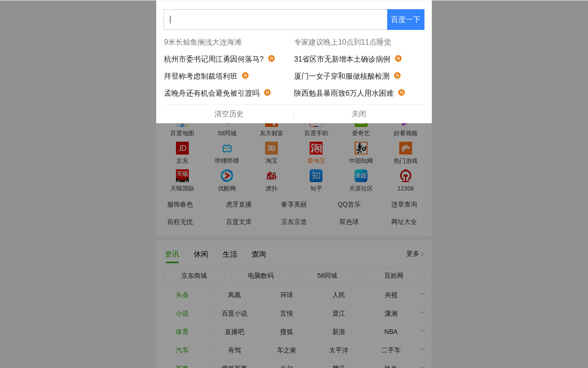
Task: Open the 中国知网 icon
Action: (x=361, y=148)
